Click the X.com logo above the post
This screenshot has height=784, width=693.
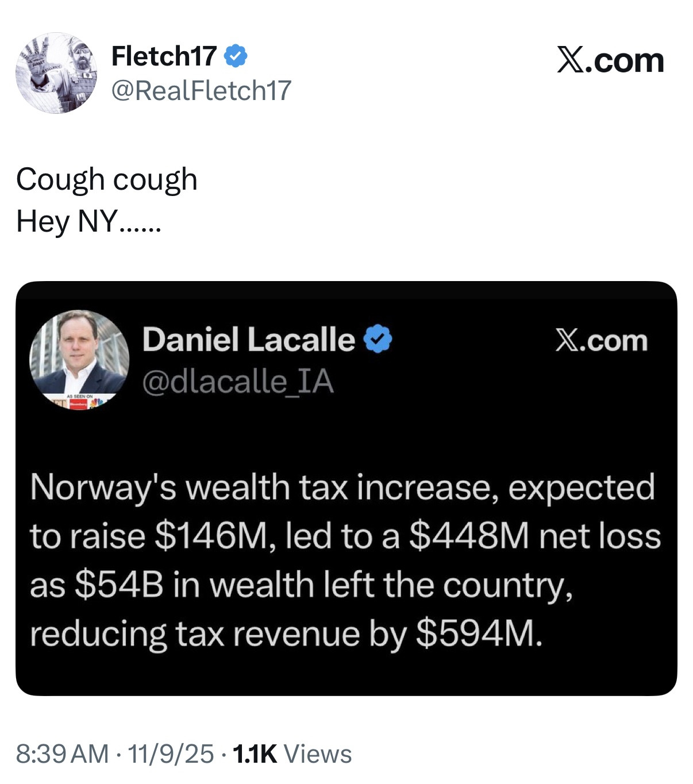[610, 60]
